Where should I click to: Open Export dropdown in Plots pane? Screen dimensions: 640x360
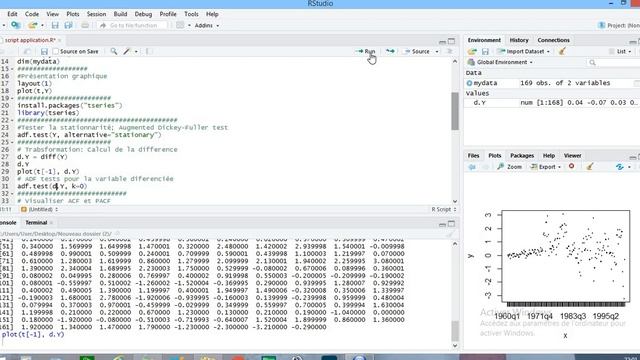point(559,167)
